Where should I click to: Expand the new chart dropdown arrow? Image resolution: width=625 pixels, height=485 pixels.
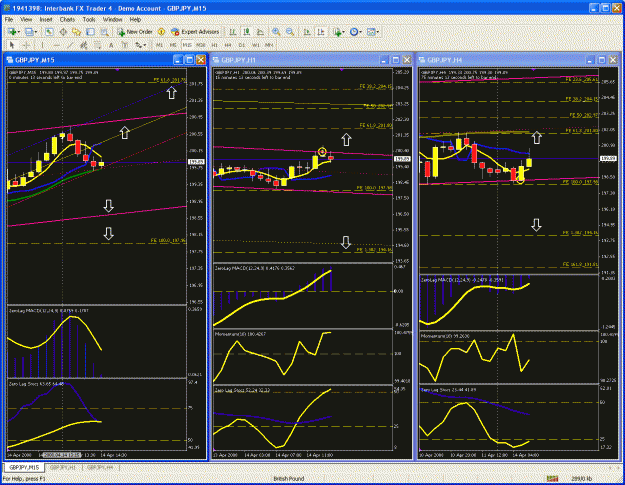point(19,32)
